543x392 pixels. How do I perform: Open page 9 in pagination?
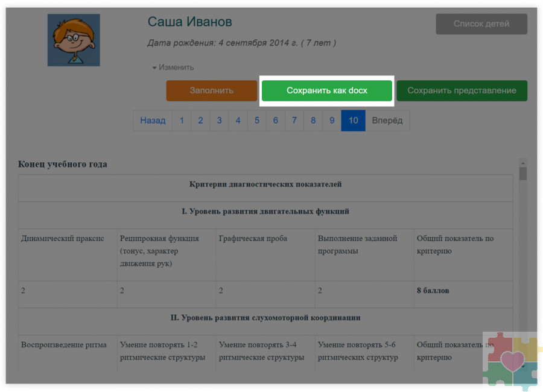[x=331, y=121]
